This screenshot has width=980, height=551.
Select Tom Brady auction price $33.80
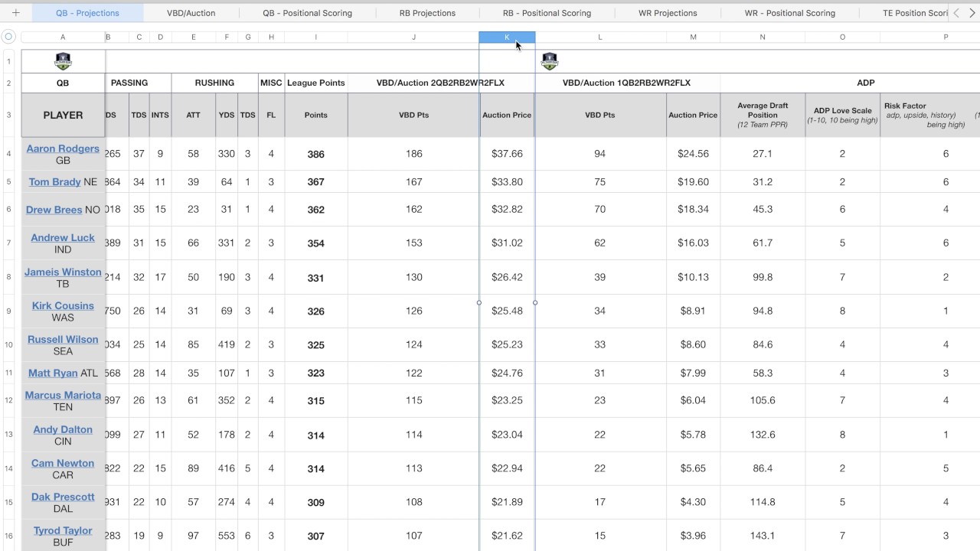(507, 182)
